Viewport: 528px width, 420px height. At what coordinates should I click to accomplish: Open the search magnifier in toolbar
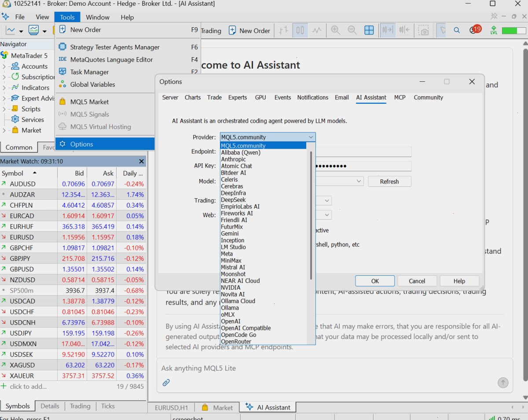click(457, 30)
